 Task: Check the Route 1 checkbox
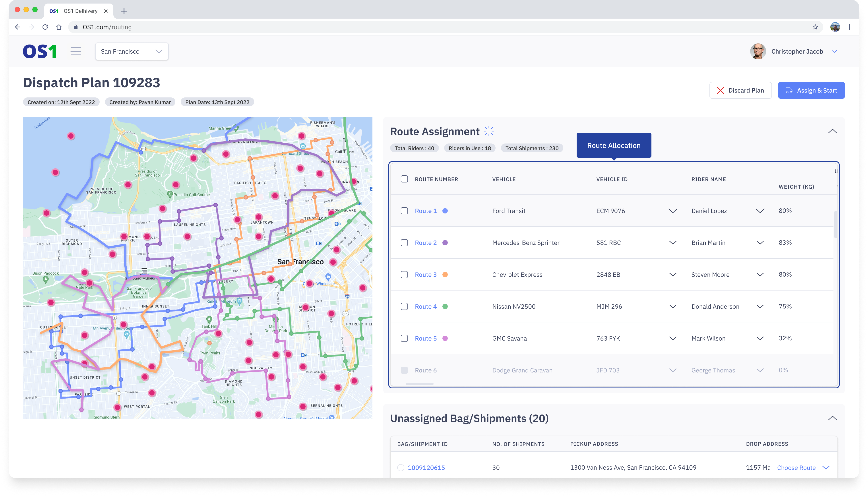pyautogui.click(x=404, y=211)
